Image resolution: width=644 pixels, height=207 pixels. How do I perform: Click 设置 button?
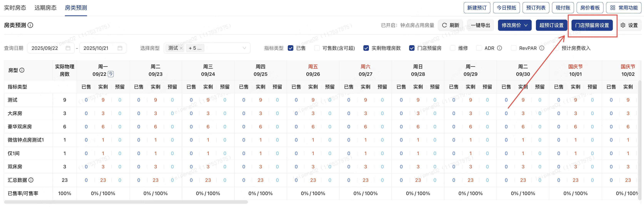coord(629,25)
